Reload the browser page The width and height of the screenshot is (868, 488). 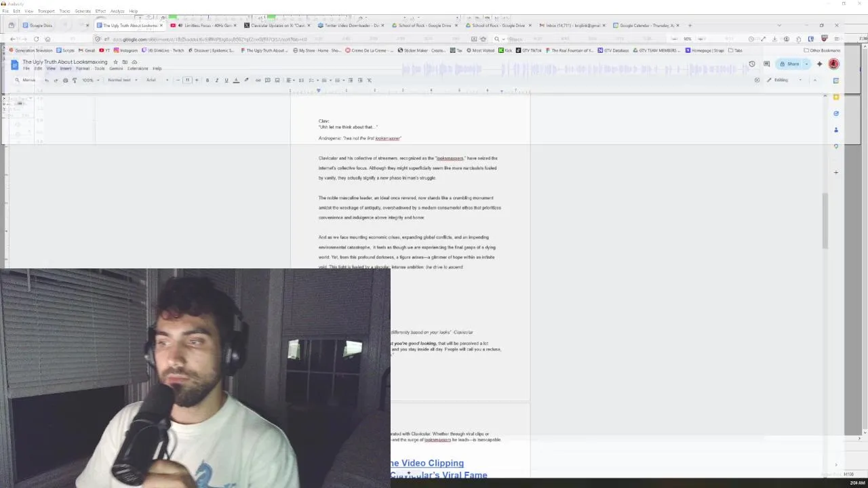pos(36,39)
